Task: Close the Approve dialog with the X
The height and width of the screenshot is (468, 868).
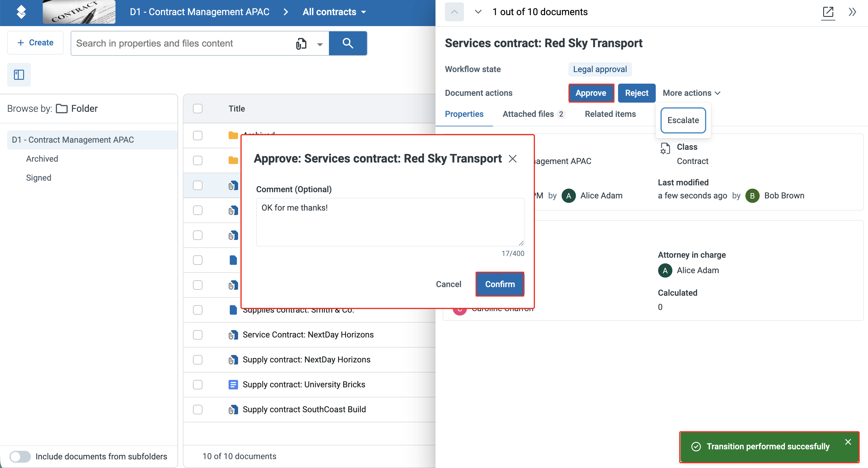Action: (512, 159)
